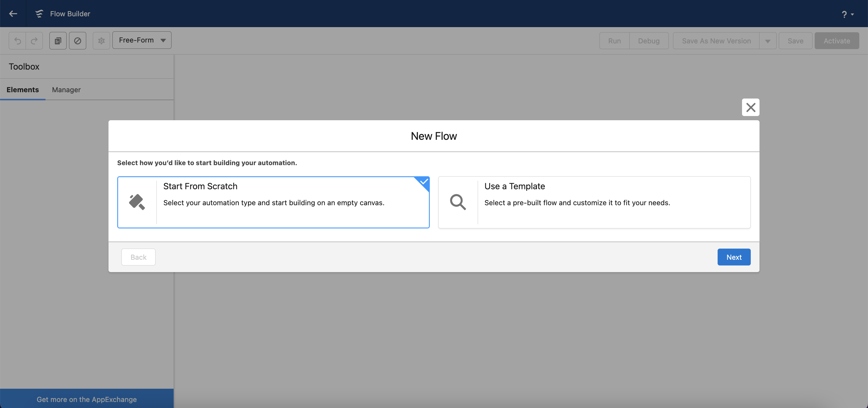The width and height of the screenshot is (868, 408).
Task: Click the magnifying glass icon on Use a Template
Action: [x=457, y=202]
